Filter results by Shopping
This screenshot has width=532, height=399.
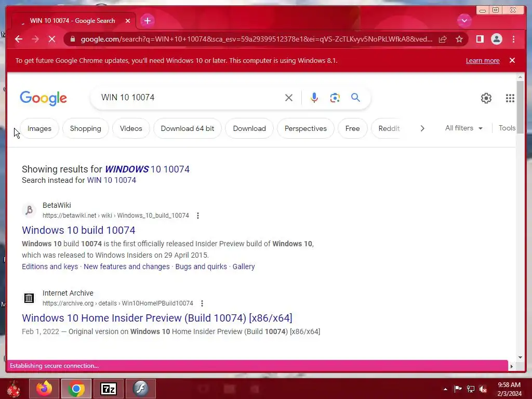point(86,129)
